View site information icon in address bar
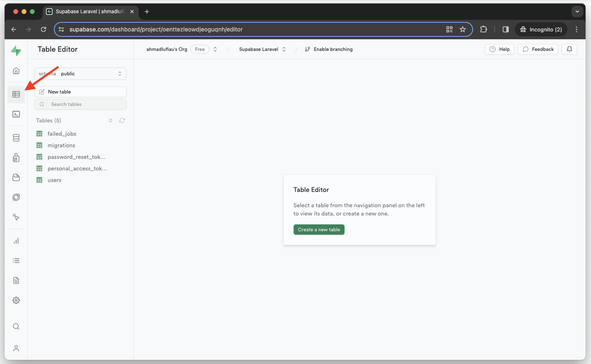 click(x=61, y=29)
